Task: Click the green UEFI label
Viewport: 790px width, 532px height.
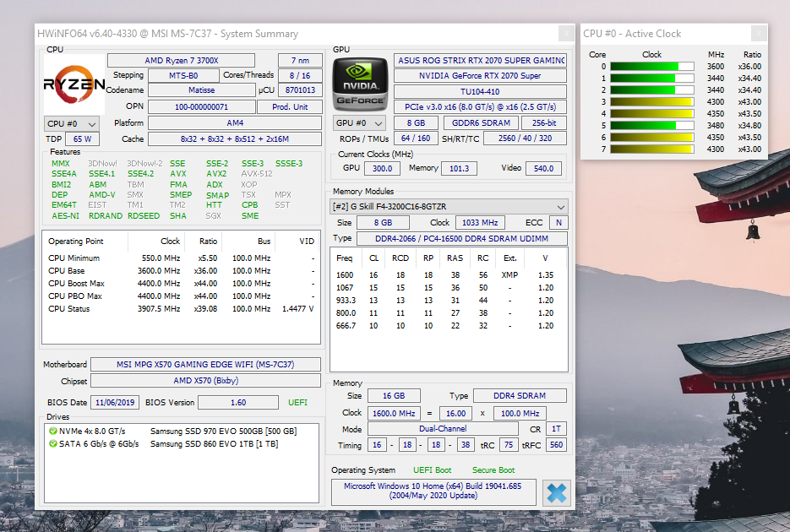Action: (x=297, y=403)
